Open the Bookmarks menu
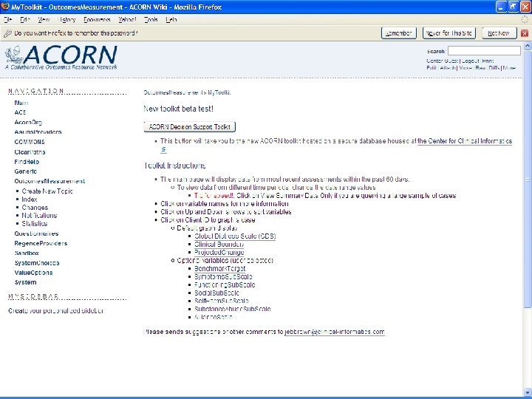Viewport: 532px width, 399px height. [97, 20]
